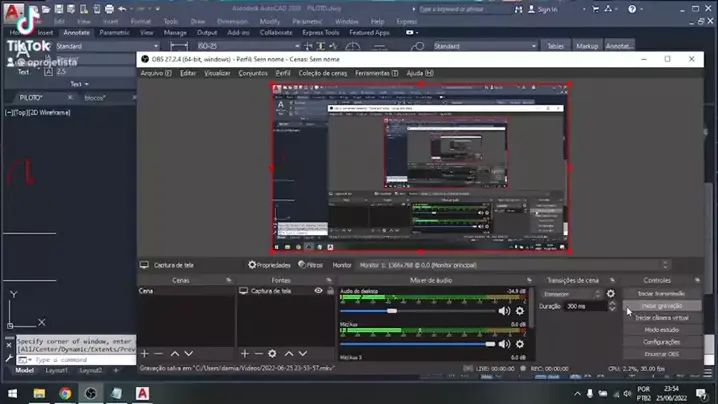Open the Arquivo menu in OBS
Viewport: 718px width, 404px height.
point(155,73)
